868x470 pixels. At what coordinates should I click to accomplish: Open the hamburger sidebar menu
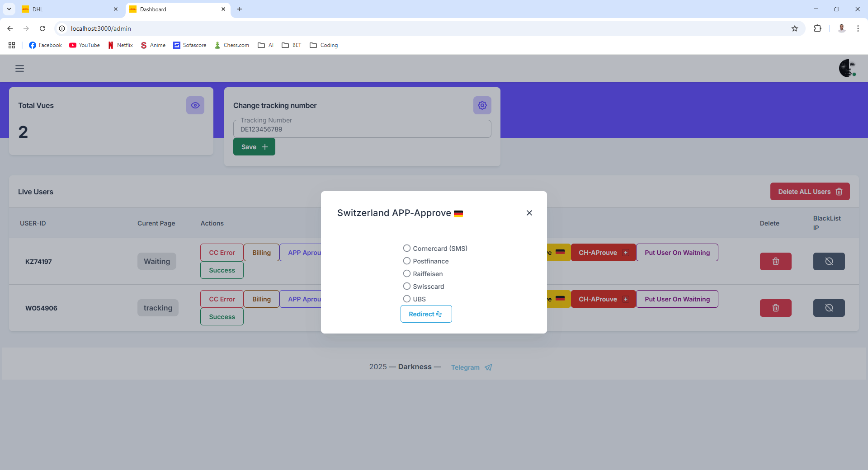19,69
